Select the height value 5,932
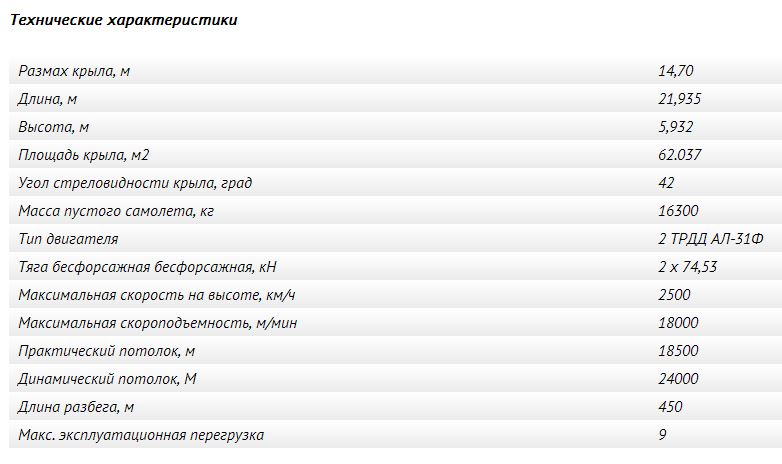Viewport: 782px width, 464px height. [675, 127]
